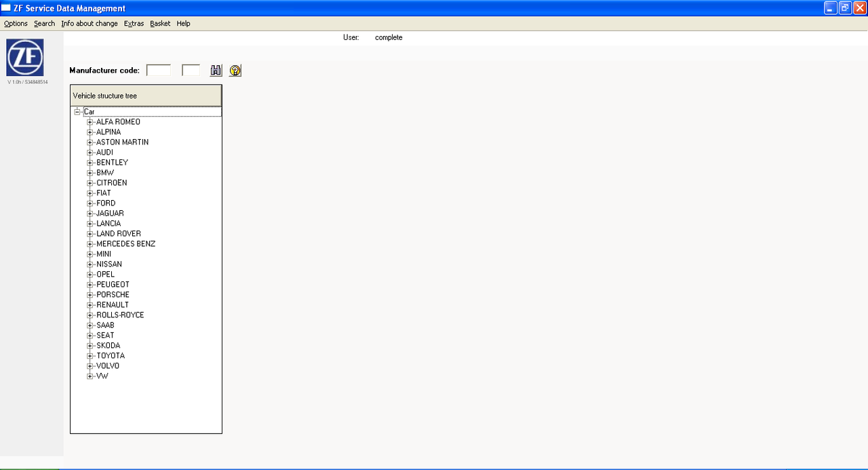Expand the BENTLEY node

click(x=90, y=163)
